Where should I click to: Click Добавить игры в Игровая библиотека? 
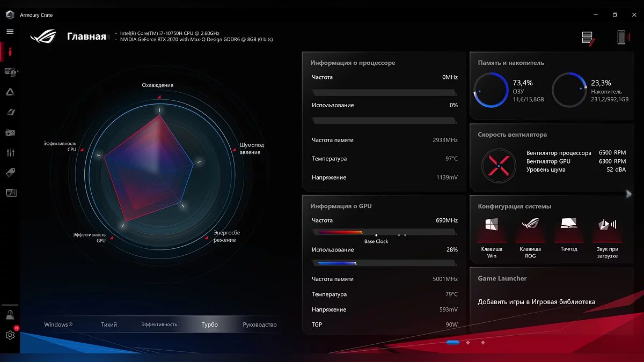point(536,302)
